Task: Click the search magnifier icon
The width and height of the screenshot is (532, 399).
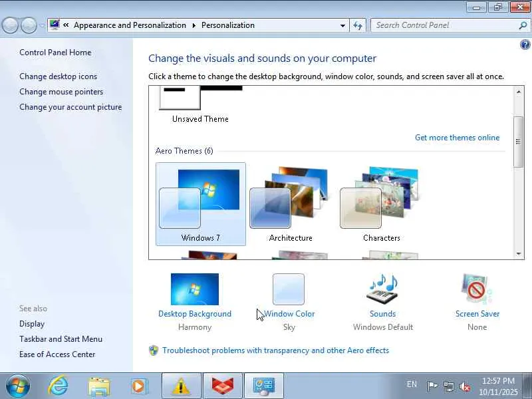Action: (523, 25)
